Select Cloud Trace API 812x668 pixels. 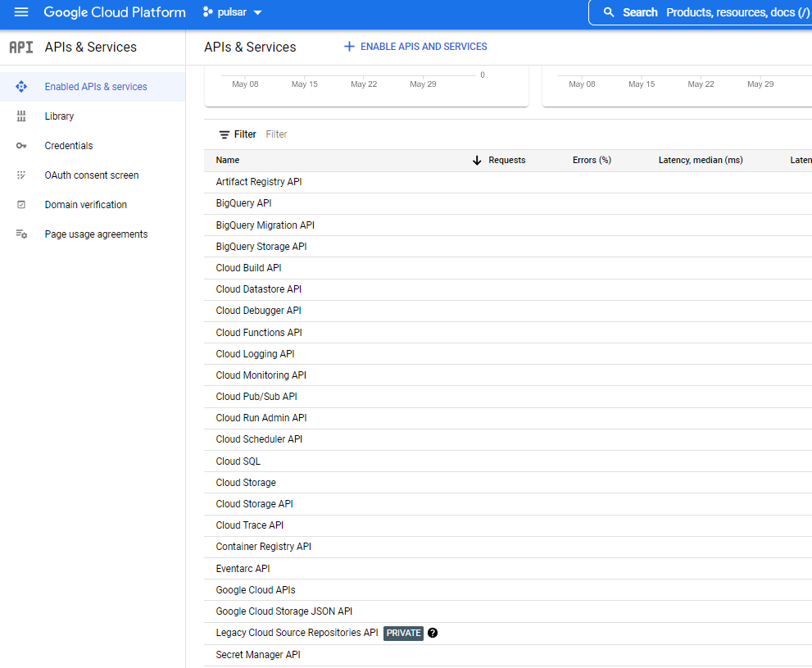tap(508, 525)
